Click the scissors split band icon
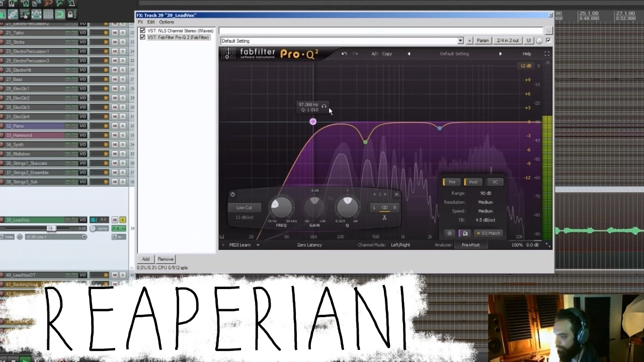Screen dimensions: 644x362 coord(384,218)
